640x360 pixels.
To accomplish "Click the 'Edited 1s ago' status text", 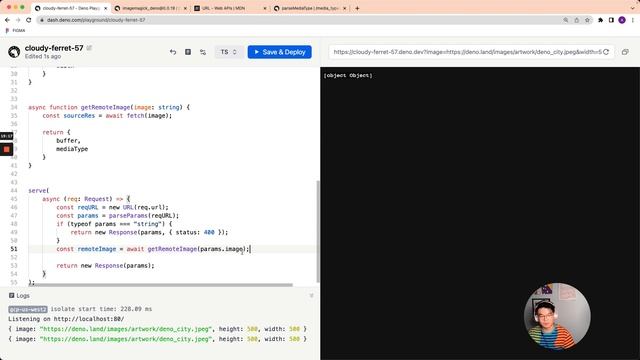I will tap(43, 56).
